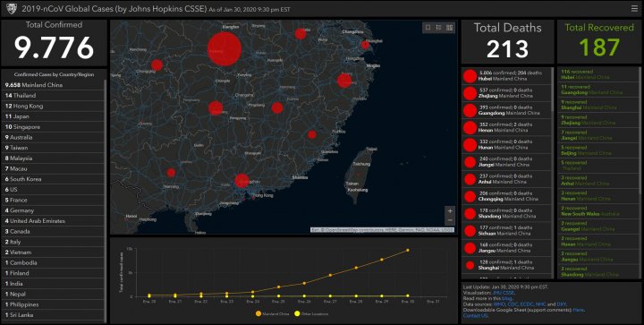
Task: Select '206 confirmed' Chongqing row
Action: point(507,196)
